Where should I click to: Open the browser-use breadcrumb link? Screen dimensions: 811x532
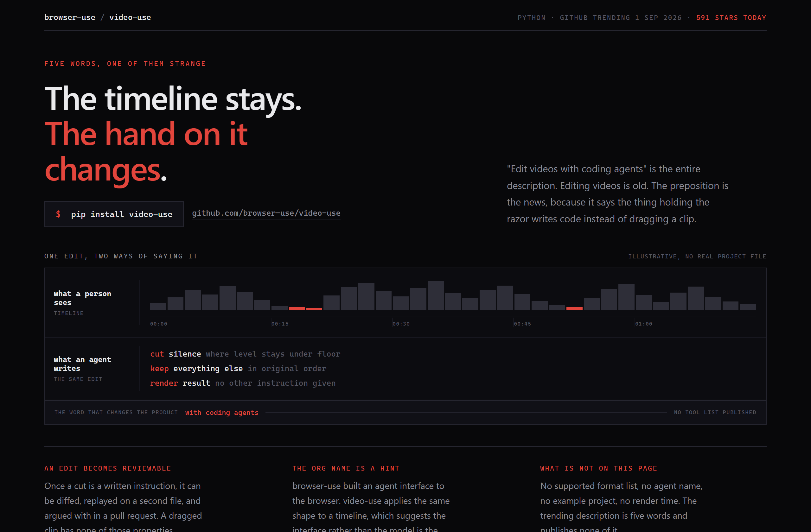coord(69,17)
